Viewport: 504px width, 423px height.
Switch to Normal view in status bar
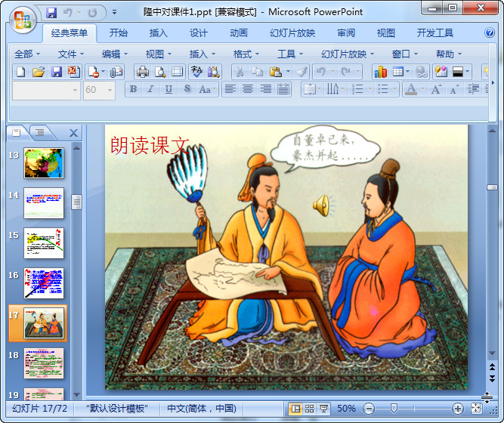coord(295,409)
